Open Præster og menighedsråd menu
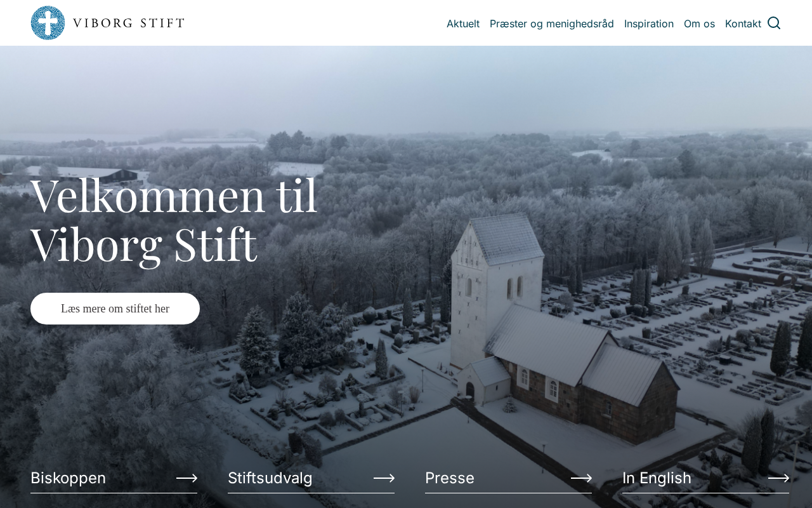The height and width of the screenshot is (508, 812). [x=552, y=23]
